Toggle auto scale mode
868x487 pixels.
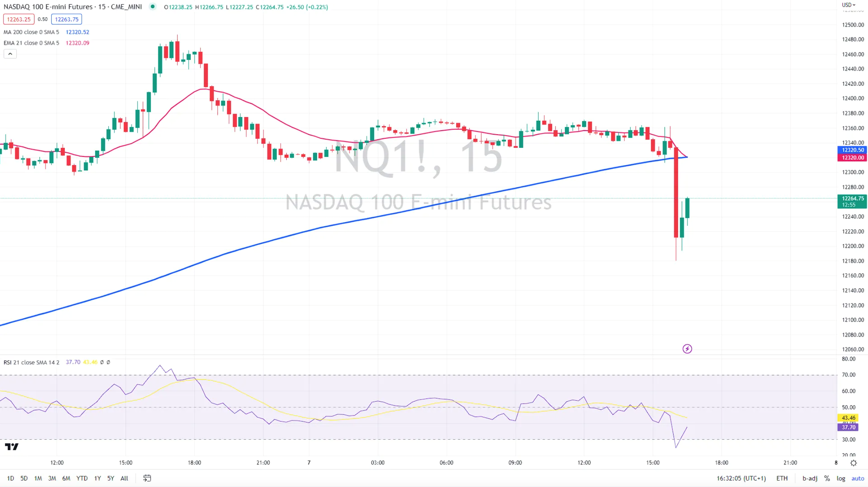(x=858, y=478)
